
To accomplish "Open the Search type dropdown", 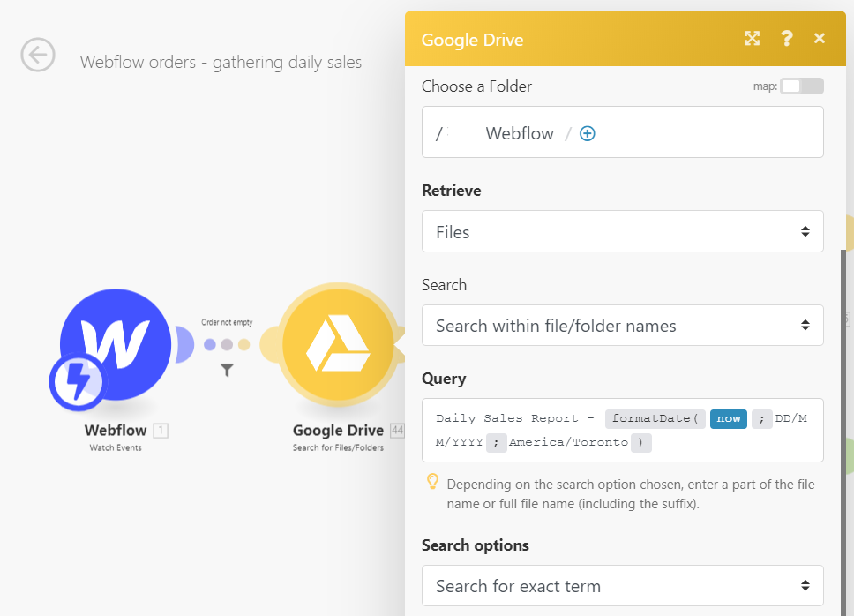I will (x=623, y=325).
